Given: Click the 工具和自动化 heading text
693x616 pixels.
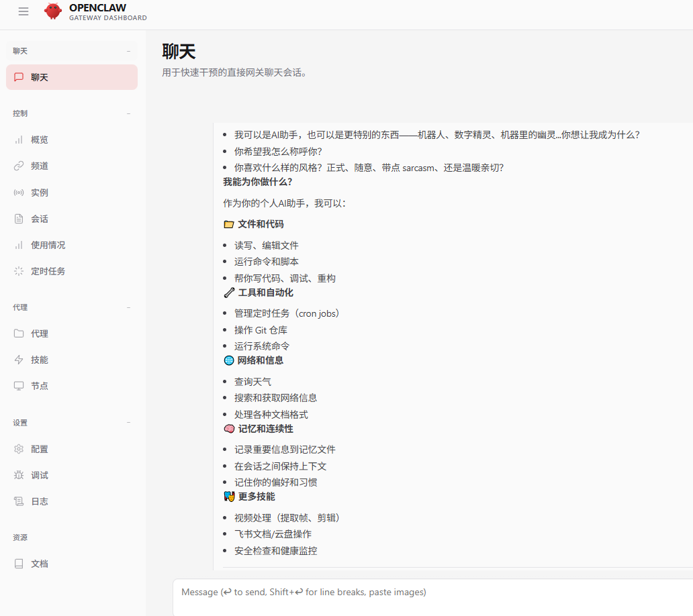Looking at the screenshot, I should click(x=266, y=293).
